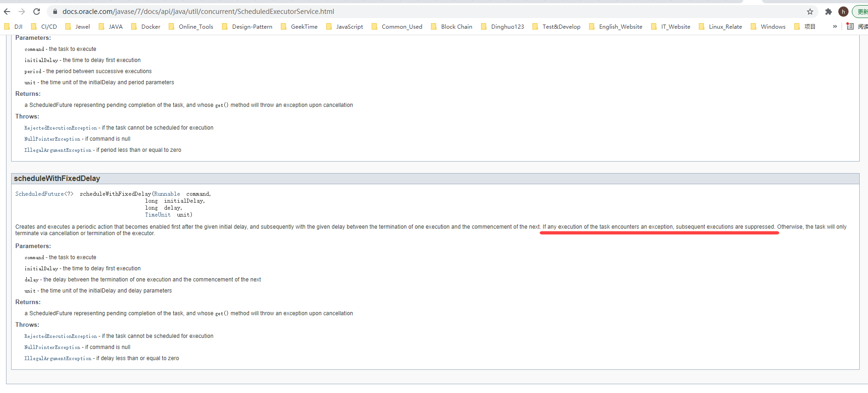
Task: Click the lower 'Parameters:' label
Action: pos(33,246)
